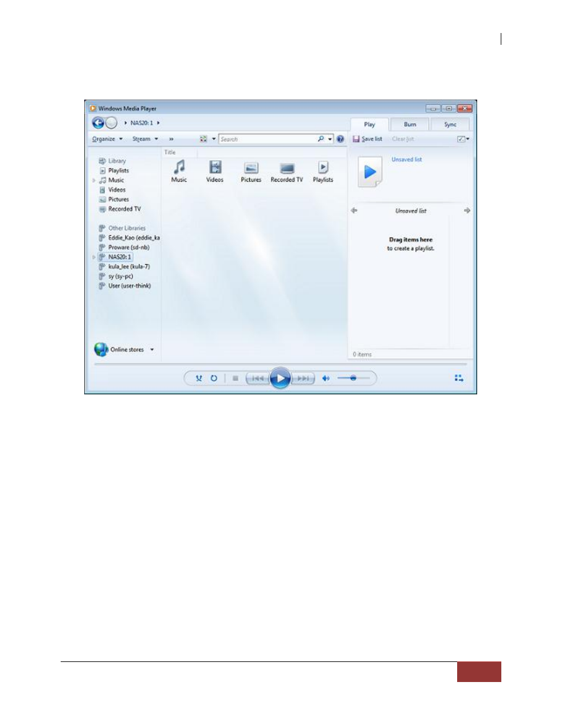
Task: Turn repeat on in playback controls
Action: (214, 378)
